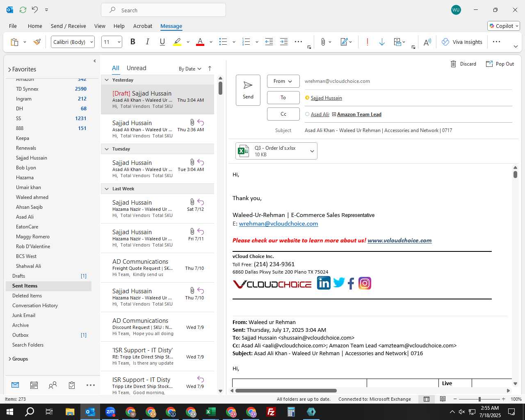This screenshot has height=420, width=525.
Task: Open the Acrobat tab
Action: point(143,26)
